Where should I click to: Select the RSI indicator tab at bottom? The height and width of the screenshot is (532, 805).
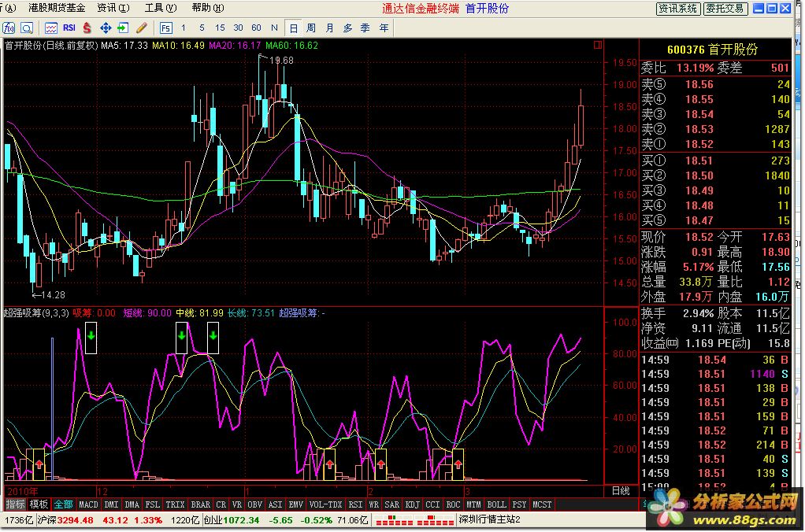[355, 504]
